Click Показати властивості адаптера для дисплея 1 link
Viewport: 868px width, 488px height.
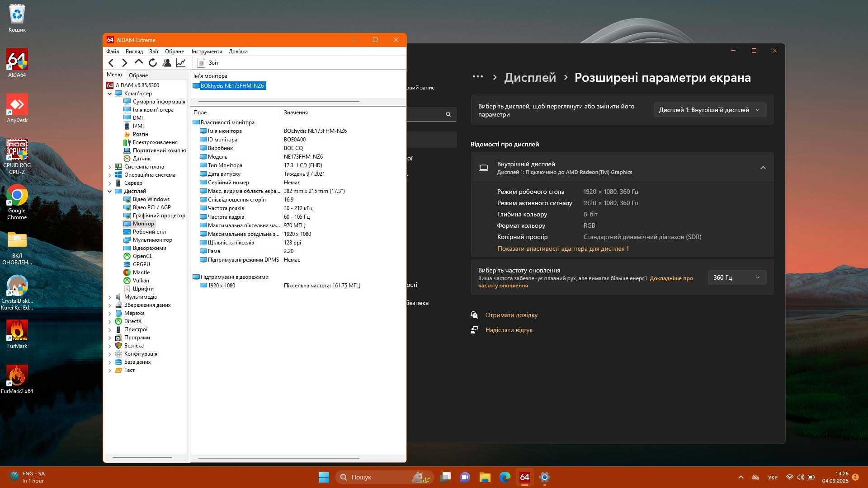pos(563,249)
